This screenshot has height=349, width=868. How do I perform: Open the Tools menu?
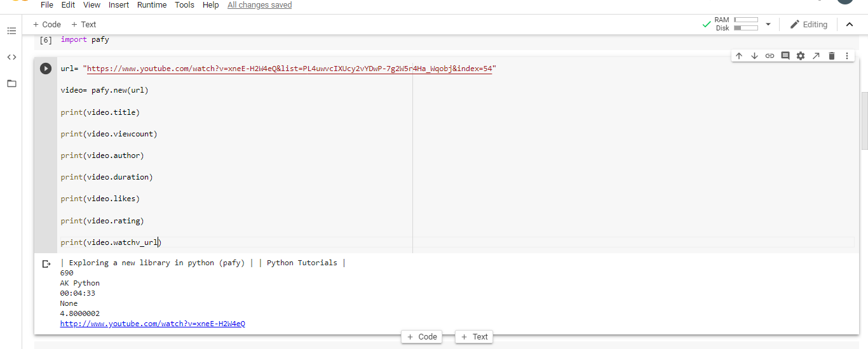(185, 5)
